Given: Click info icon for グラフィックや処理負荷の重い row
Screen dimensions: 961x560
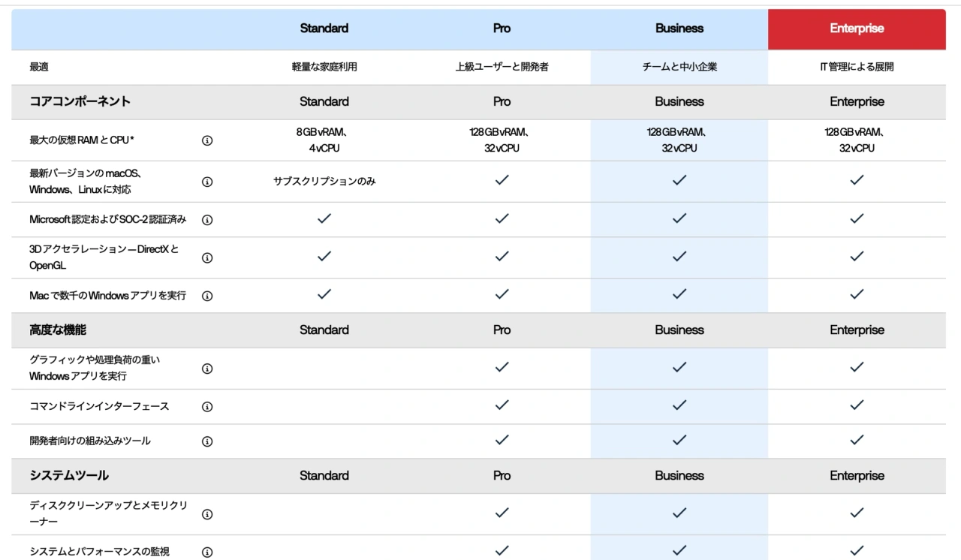Looking at the screenshot, I should 207,369.
